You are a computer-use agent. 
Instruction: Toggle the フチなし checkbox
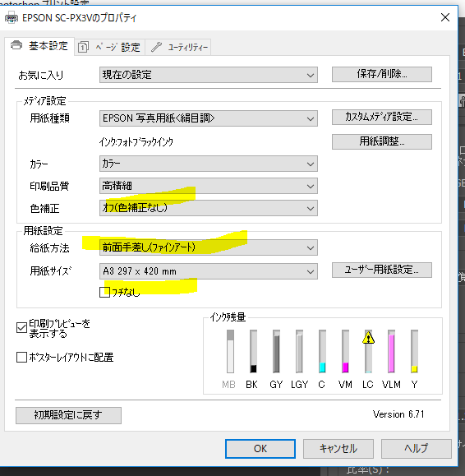coord(104,292)
